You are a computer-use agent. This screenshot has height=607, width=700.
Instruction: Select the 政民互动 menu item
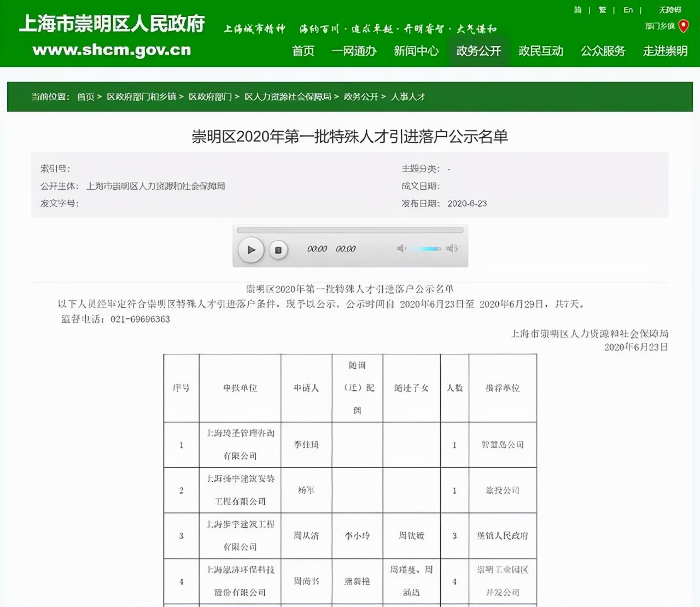tap(540, 51)
